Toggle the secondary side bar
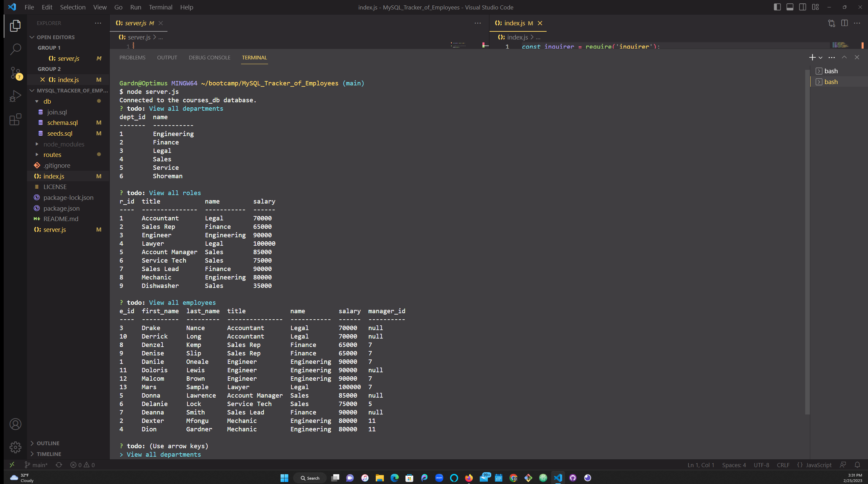The height and width of the screenshot is (484, 868). 803,7
